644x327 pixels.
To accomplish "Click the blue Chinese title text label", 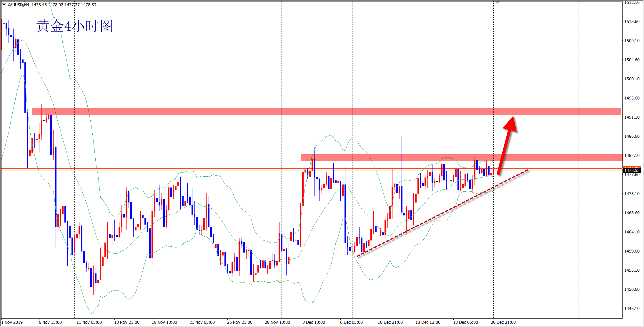I will coord(75,26).
